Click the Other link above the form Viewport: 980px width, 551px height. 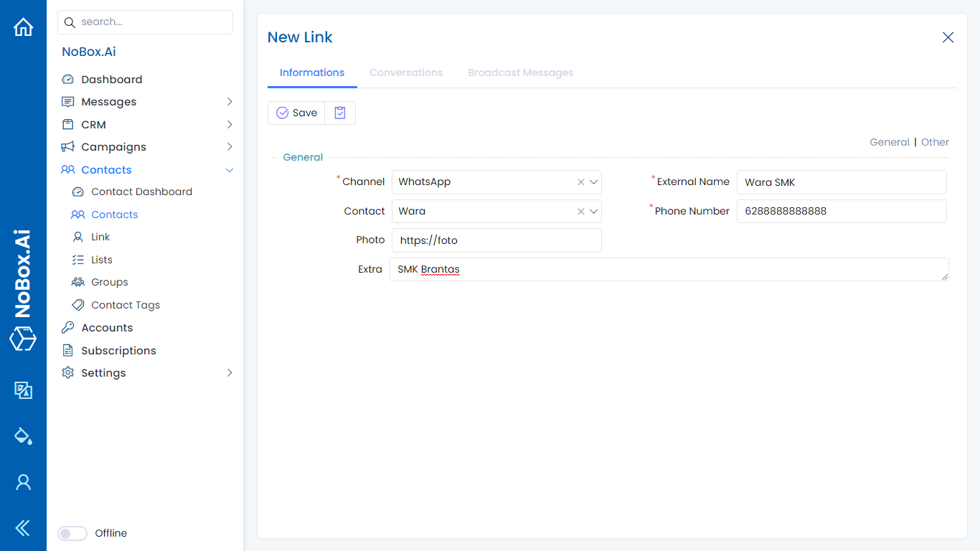tap(935, 142)
